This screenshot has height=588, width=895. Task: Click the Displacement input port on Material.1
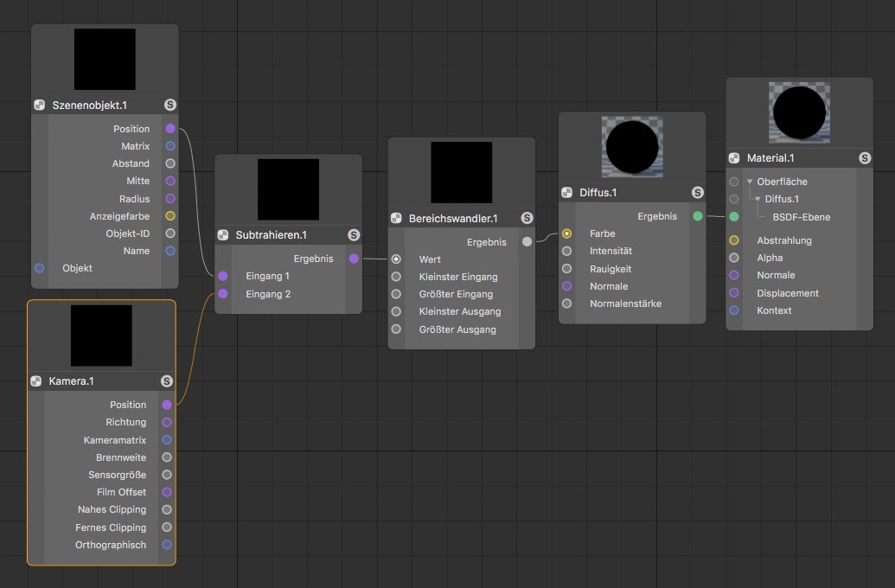(734, 293)
